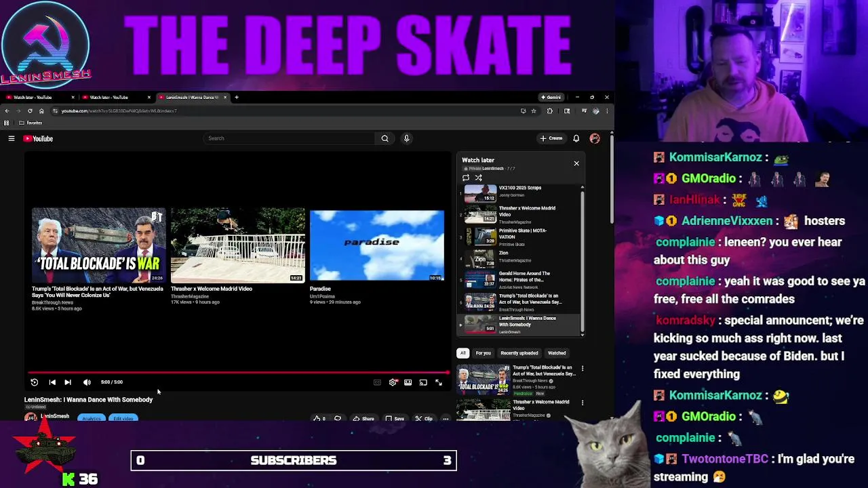868x488 pixels.
Task: Open Paradise end-screen video thumbnail
Action: (377, 245)
